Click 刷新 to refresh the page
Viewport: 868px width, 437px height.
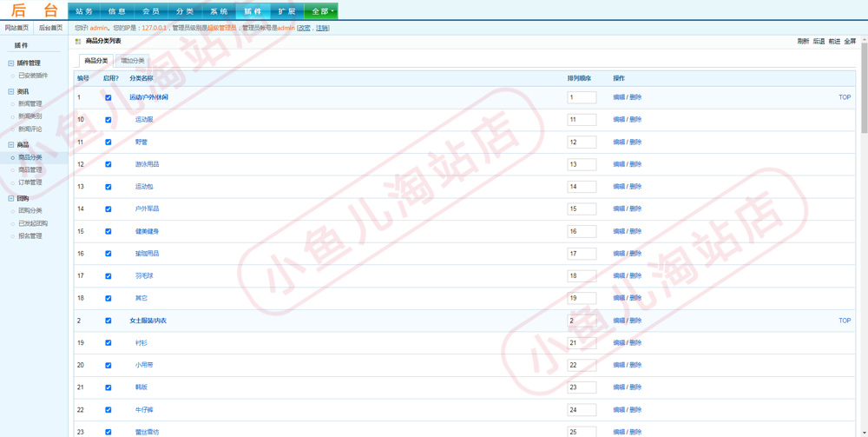point(803,42)
